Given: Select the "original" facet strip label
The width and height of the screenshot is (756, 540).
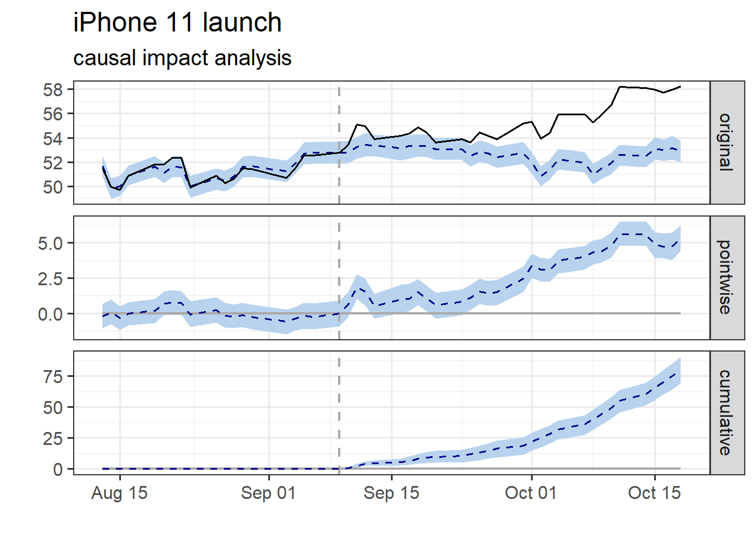Looking at the screenshot, I should click(727, 142).
